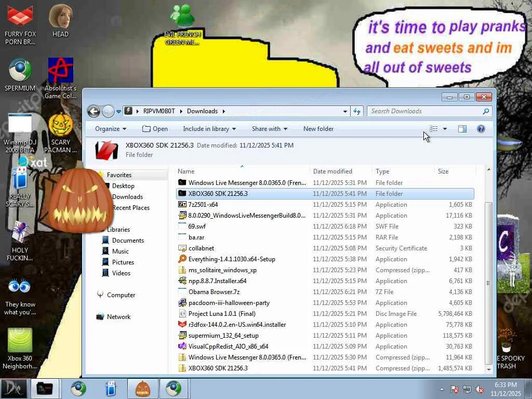This screenshot has width=532, height=399.
Task: Open the blue xat taskbar icon
Action: tap(111, 389)
